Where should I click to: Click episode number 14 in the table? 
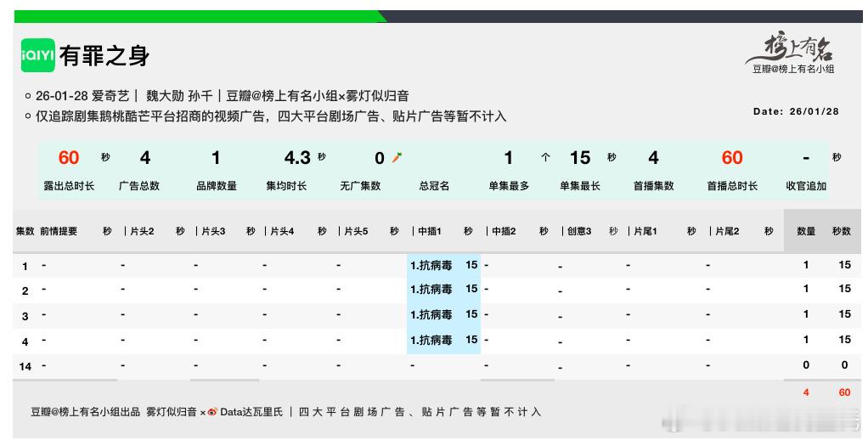coord(25,366)
